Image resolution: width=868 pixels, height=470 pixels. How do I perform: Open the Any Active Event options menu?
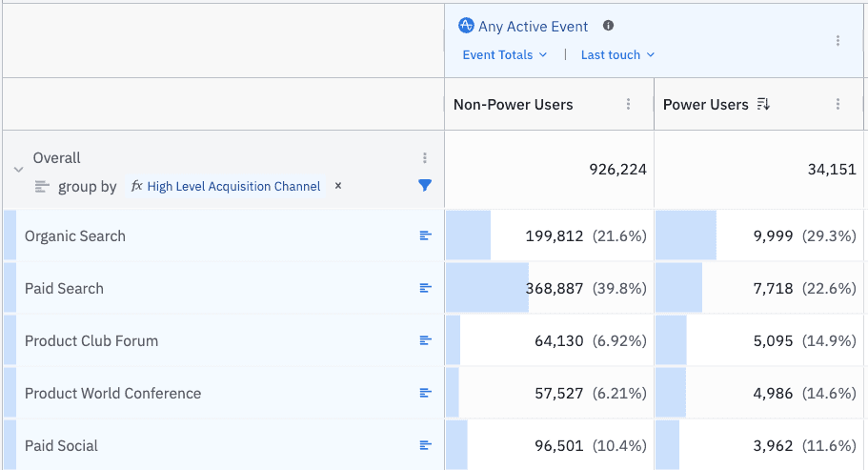[x=838, y=41]
